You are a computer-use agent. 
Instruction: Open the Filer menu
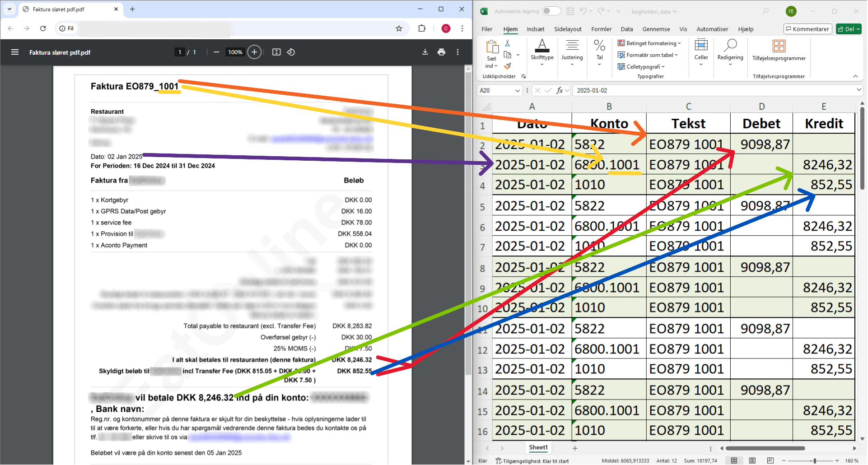click(487, 29)
